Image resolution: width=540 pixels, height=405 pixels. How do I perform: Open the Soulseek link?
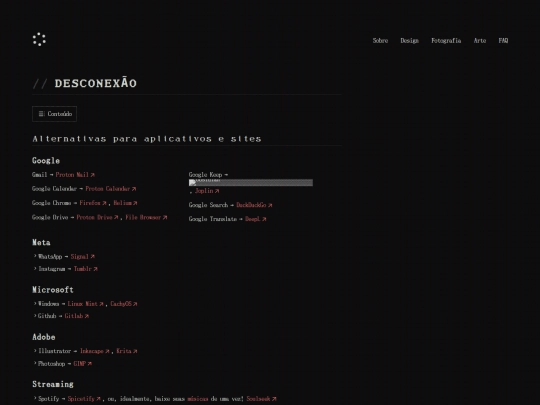click(x=261, y=399)
